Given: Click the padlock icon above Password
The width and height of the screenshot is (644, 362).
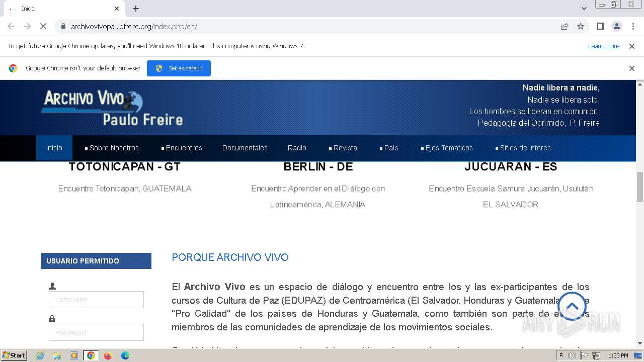Looking at the screenshot, I should coord(52,319).
